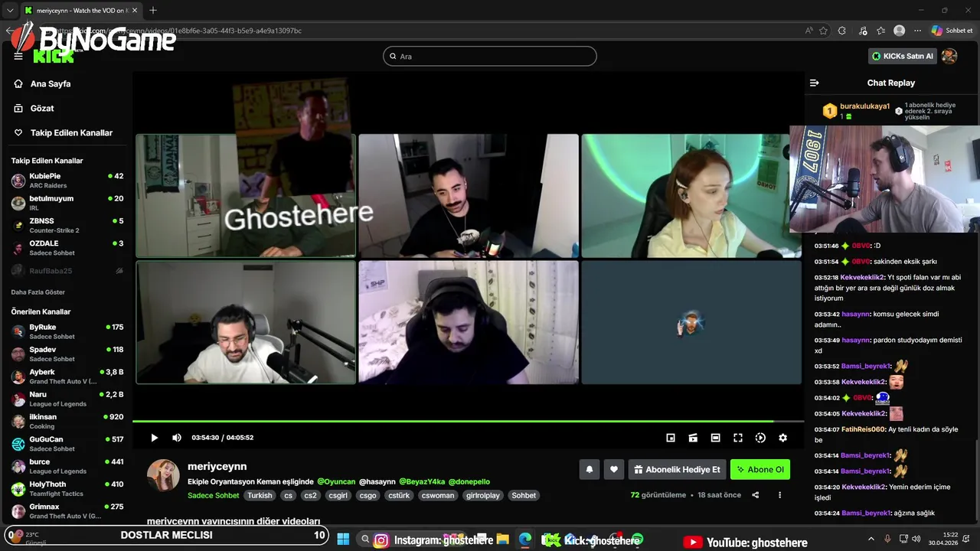Cast the video to a device

(x=693, y=438)
